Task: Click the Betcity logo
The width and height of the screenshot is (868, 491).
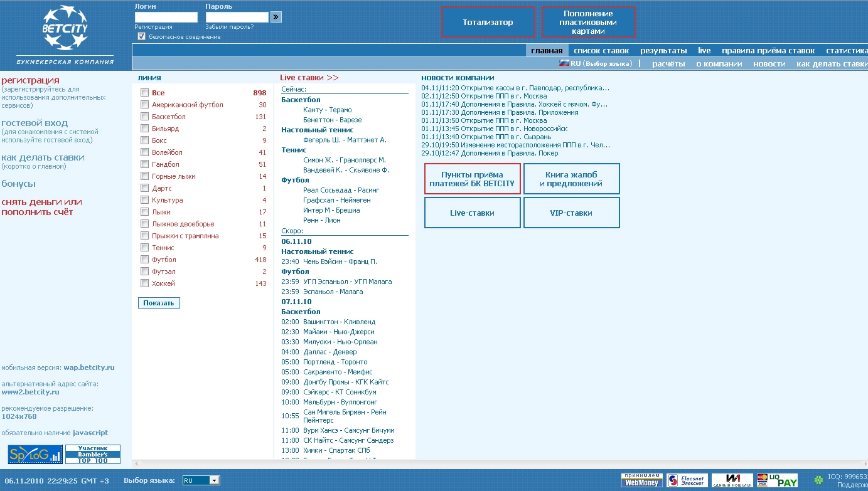Action: tap(65, 28)
